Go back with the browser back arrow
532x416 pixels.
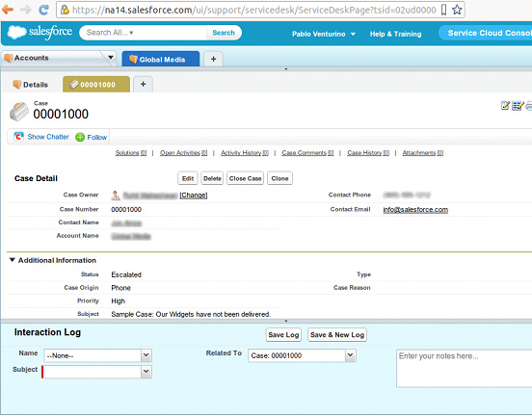[x=8, y=10]
